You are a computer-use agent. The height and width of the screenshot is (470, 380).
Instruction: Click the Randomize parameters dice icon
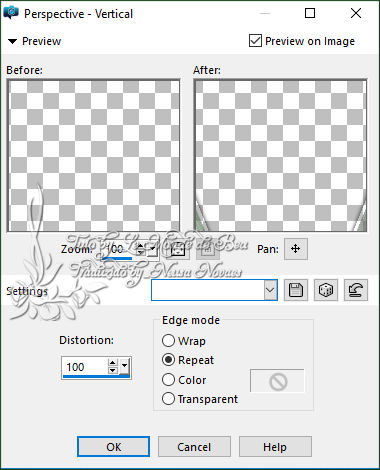pos(326,290)
